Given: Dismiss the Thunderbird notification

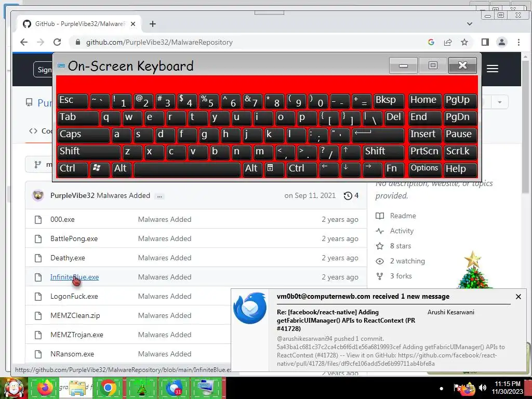Looking at the screenshot, I should pyautogui.click(x=518, y=297).
